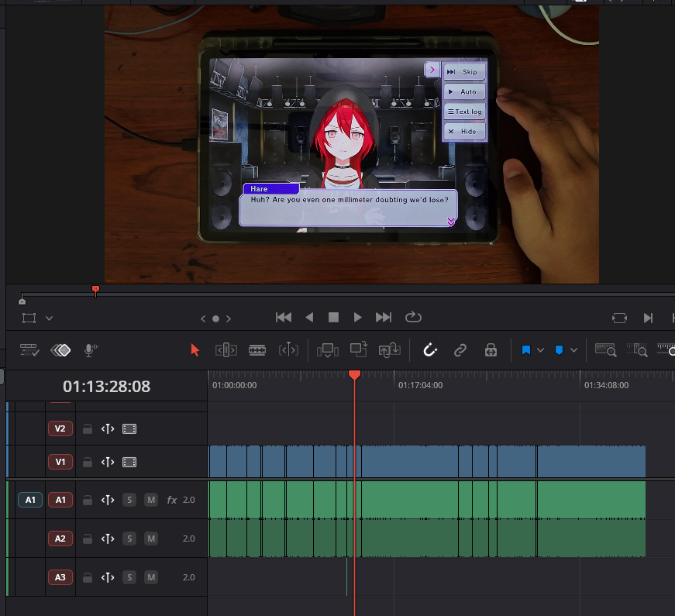Viewport: 675px width, 616px height.
Task: Add a blue flag to clip
Action: tap(525, 350)
